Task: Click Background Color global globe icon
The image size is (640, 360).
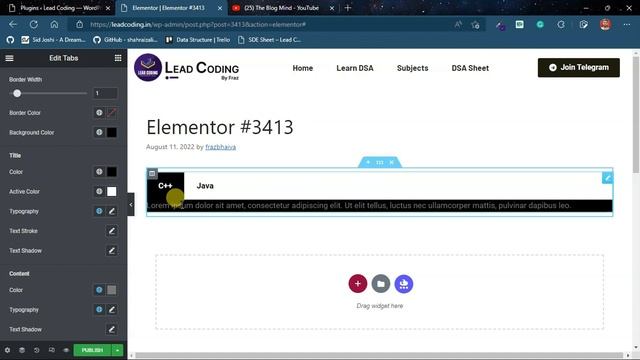Action: click(99, 132)
